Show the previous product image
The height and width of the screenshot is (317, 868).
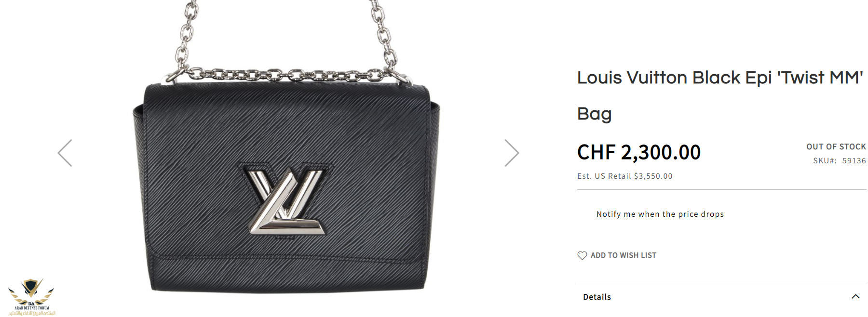tap(65, 153)
